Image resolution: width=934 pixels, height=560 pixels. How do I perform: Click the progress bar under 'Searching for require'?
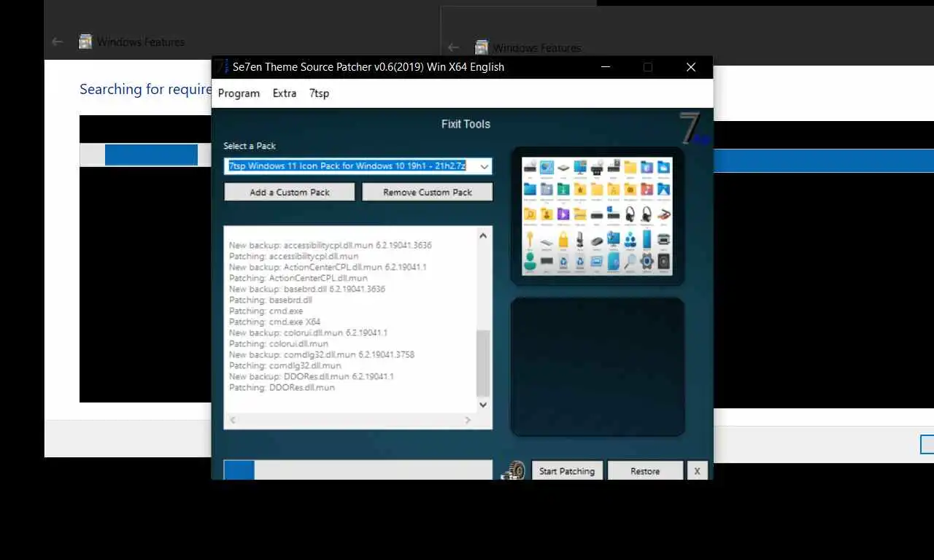145,155
